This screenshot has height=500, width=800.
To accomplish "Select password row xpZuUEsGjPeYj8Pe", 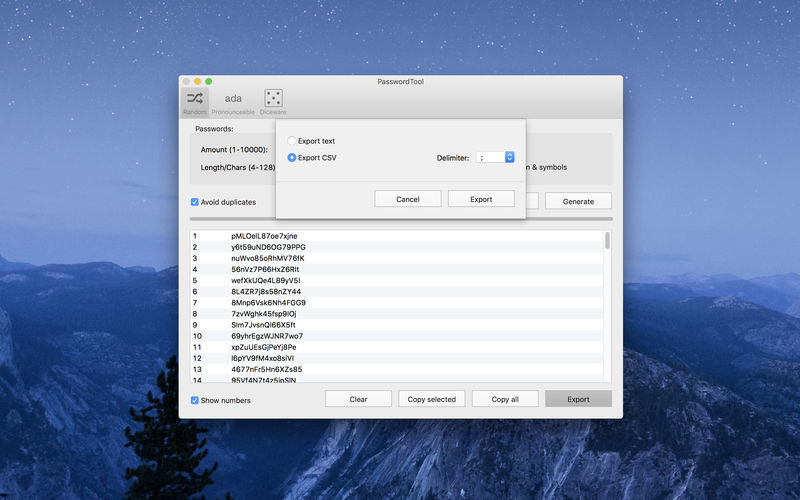I will click(397, 347).
